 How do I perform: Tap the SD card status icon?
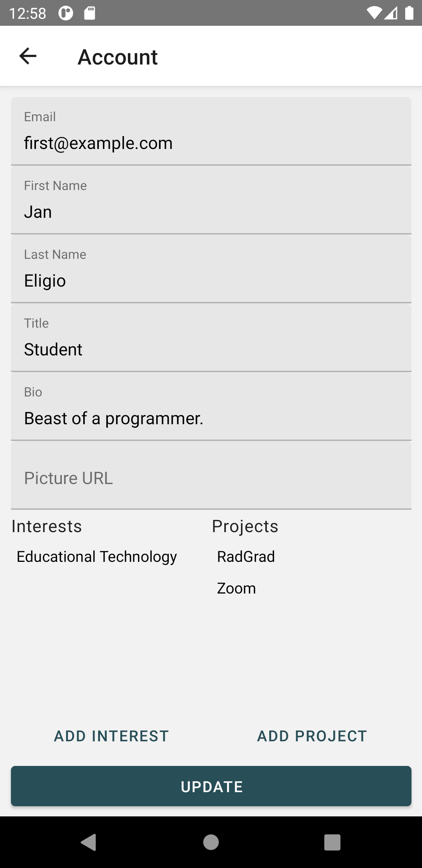coord(89,13)
